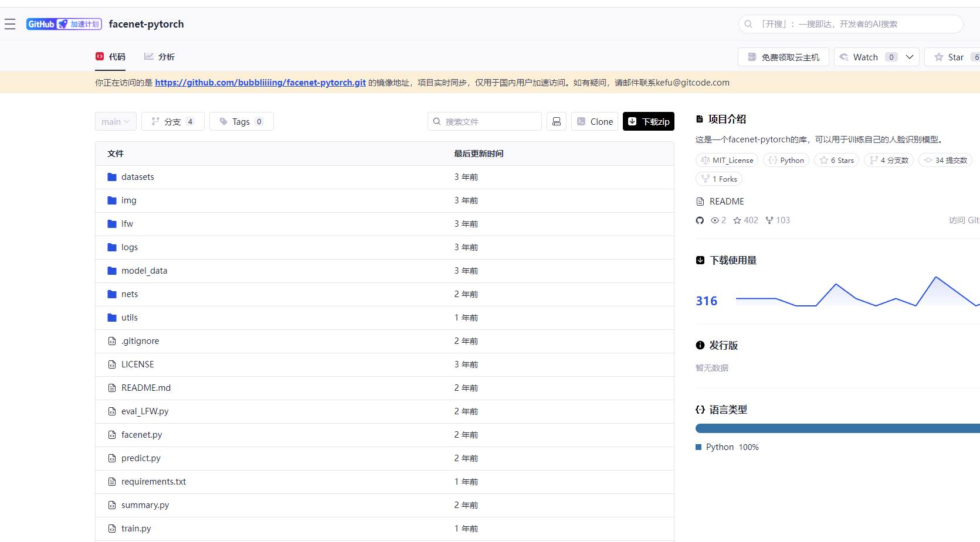Switch to the 分析 tab
The height and width of the screenshot is (542, 980).
160,57
